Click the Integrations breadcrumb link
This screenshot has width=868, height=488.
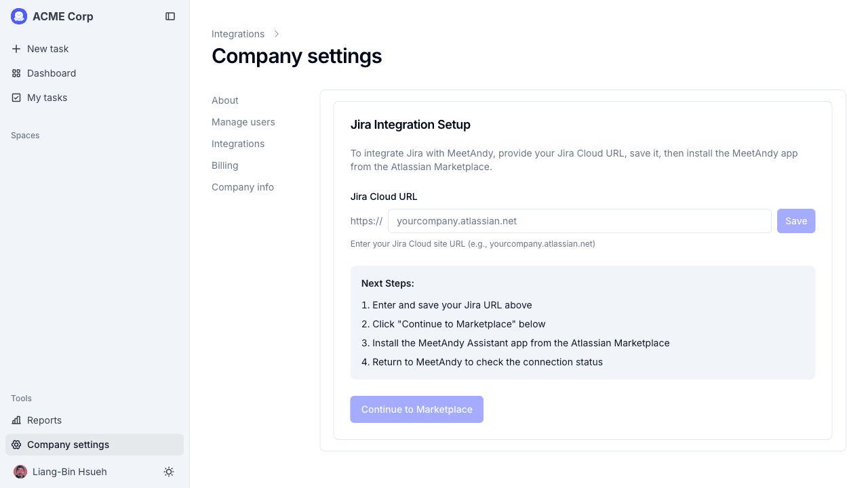(238, 34)
